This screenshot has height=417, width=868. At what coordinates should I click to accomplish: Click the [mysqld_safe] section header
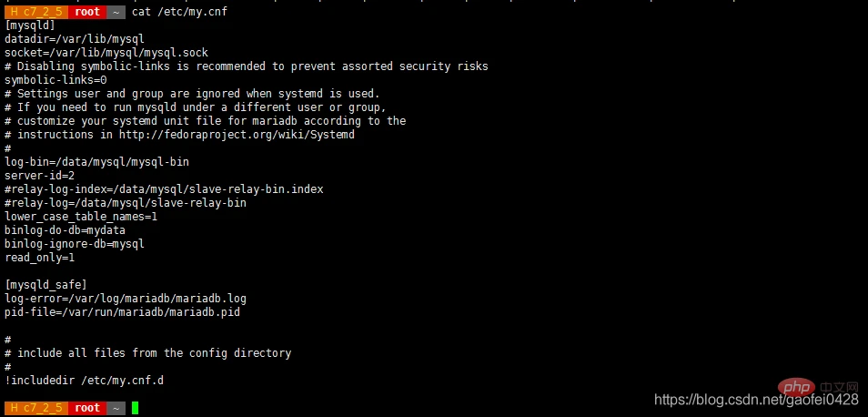click(x=45, y=285)
